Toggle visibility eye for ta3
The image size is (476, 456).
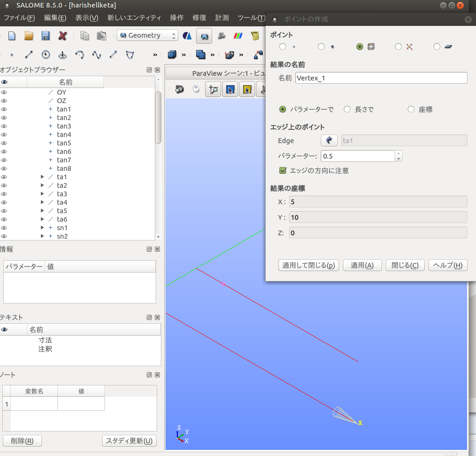(4, 194)
